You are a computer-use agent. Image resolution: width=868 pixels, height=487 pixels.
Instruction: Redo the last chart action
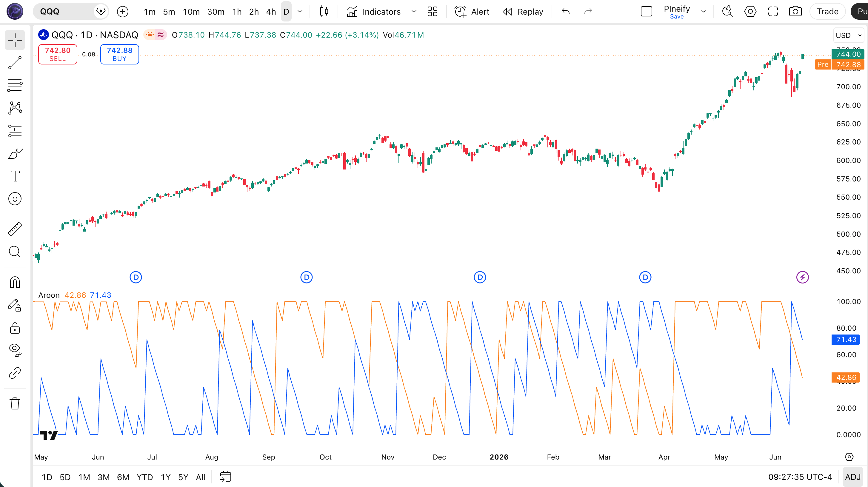pos(588,12)
